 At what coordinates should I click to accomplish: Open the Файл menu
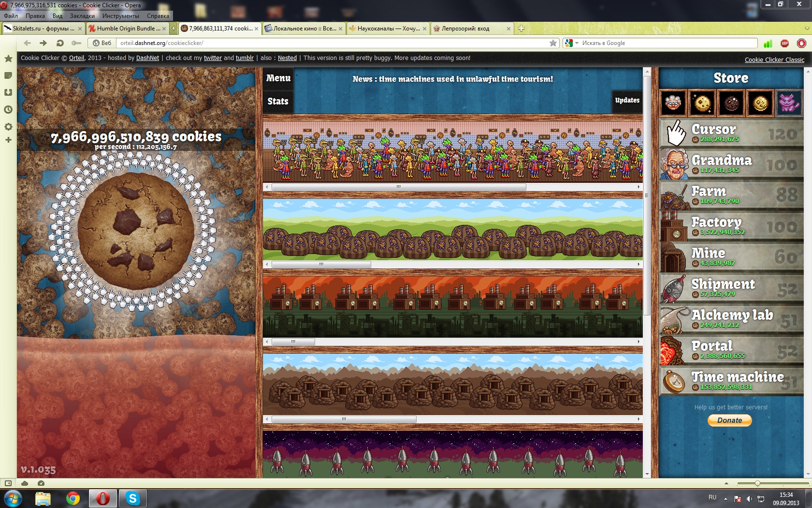click(x=11, y=16)
